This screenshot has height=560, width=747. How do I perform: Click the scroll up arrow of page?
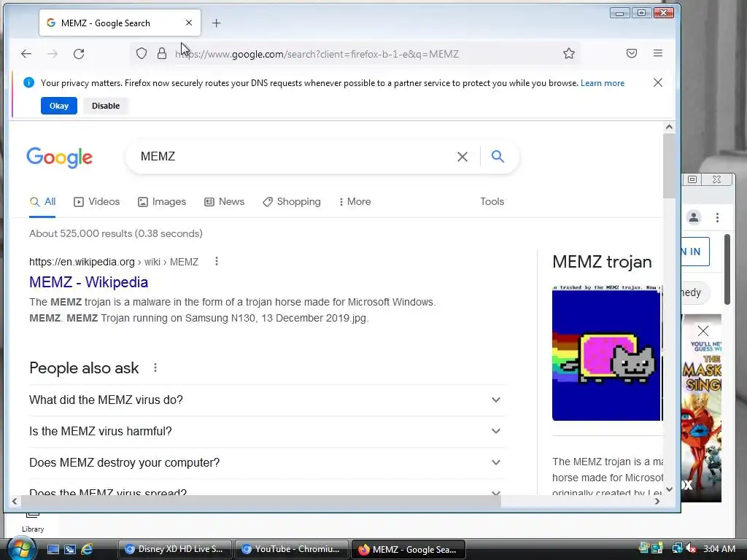pyautogui.click(x=669, y=127)
